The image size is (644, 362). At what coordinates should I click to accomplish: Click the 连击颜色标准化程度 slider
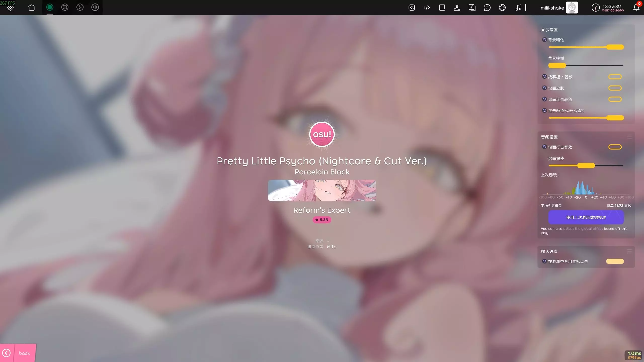[x=586, y=118]
